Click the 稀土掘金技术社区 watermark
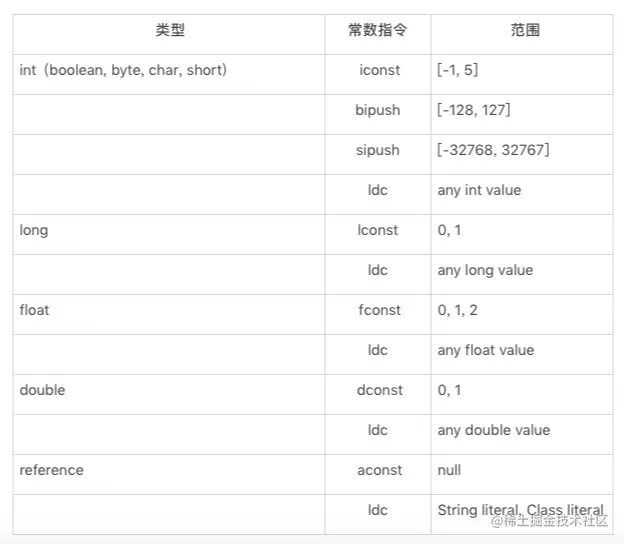Viewport: 624px width, 544px height. click(549, 521)
